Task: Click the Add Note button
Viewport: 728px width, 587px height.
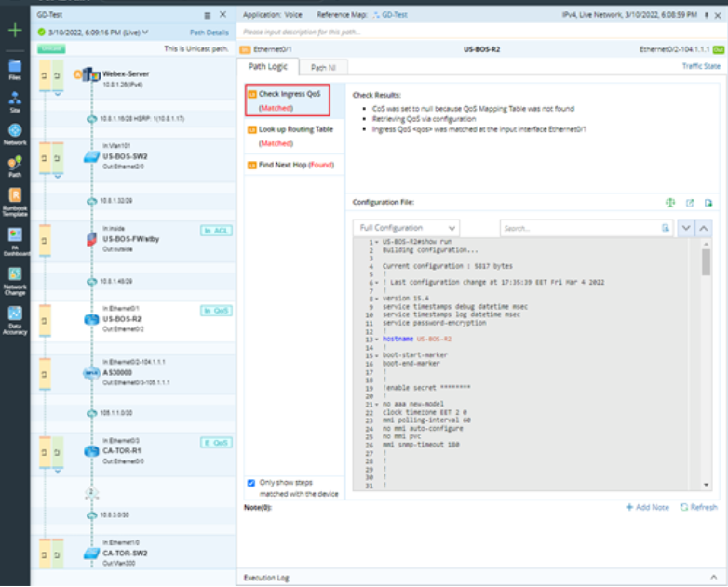Action: pos(648,507)
